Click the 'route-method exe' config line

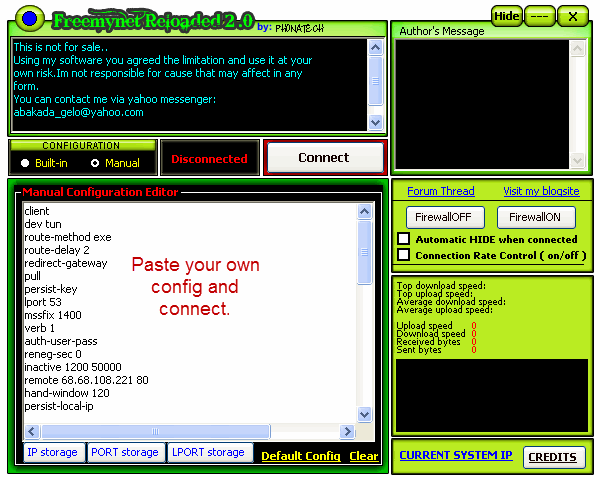click(x=68, y=237)
